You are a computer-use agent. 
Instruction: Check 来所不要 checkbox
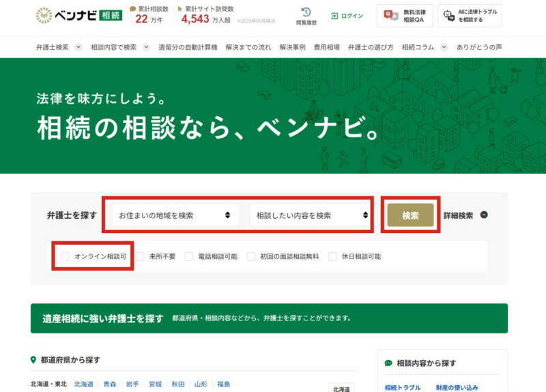pyautogui.click(x=140, y=257)
